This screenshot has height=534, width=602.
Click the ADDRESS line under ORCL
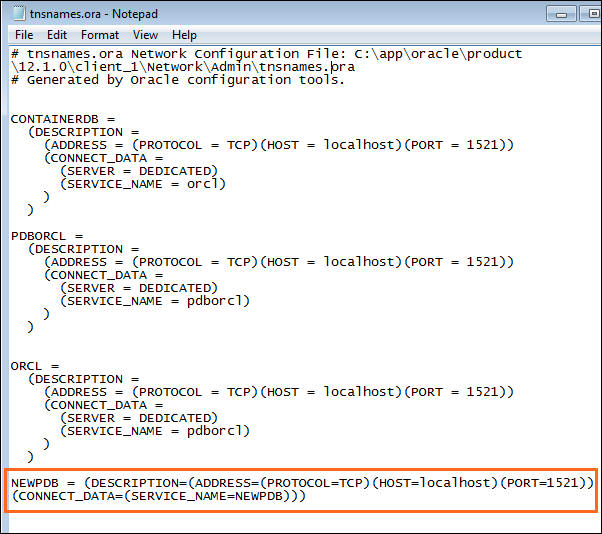click(x=279, y=392)
